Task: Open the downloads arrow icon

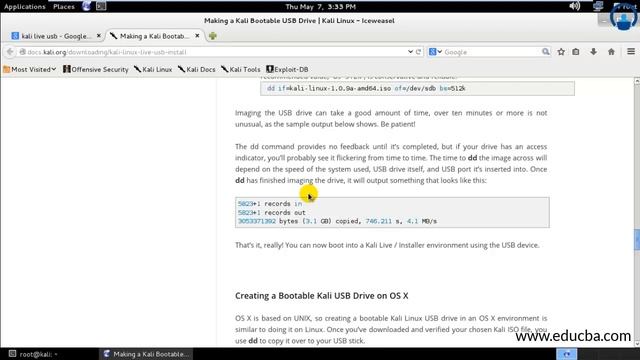Action: click(593, 52)
